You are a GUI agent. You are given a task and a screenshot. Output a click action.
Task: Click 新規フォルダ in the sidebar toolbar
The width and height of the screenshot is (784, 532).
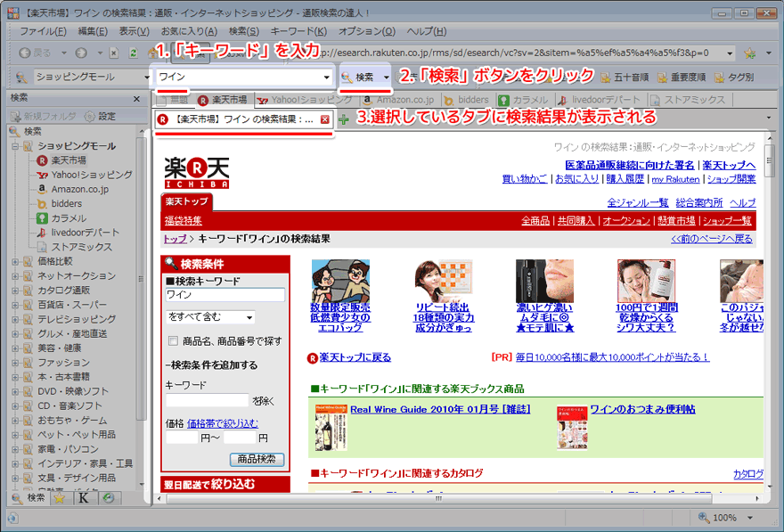(x=44, y=117)
